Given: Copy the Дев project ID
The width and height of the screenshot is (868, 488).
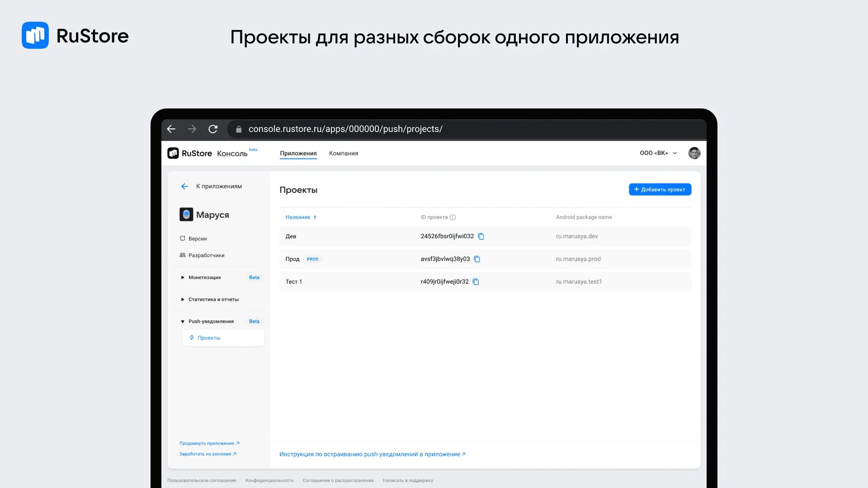Looking at the screenshot, I should [481, 236].
